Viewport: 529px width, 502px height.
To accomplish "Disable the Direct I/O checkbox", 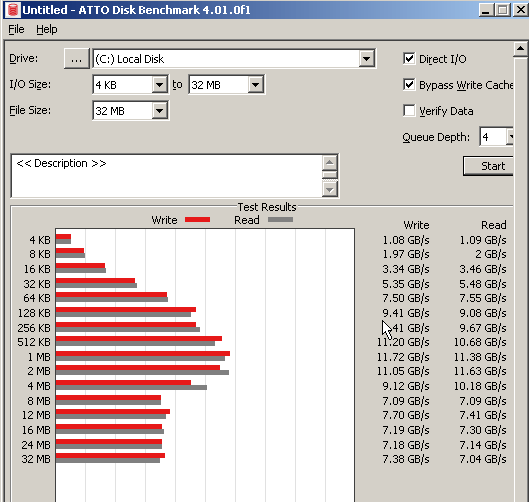I will point(409,58).
